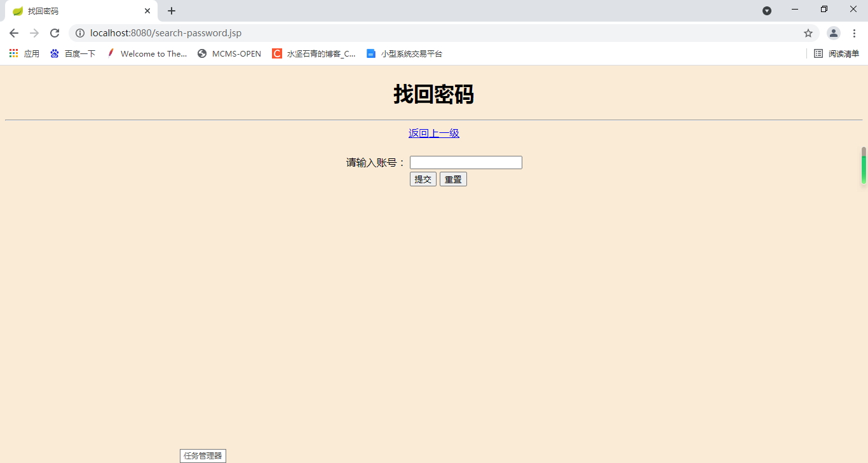Click the reload page button
The image size is (868, 463).
tap(55, 32)
